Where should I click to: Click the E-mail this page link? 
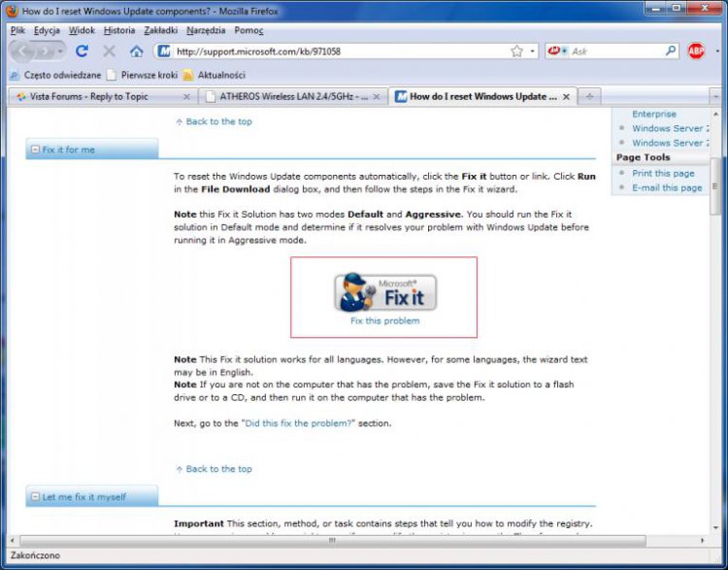[667, 187]
